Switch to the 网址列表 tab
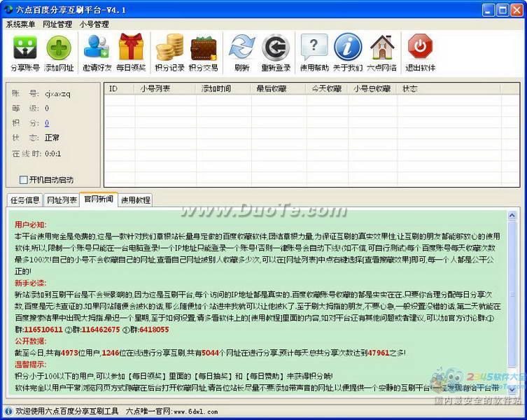The width and height of the screenshot is (527, 420). tap(62, 200)
